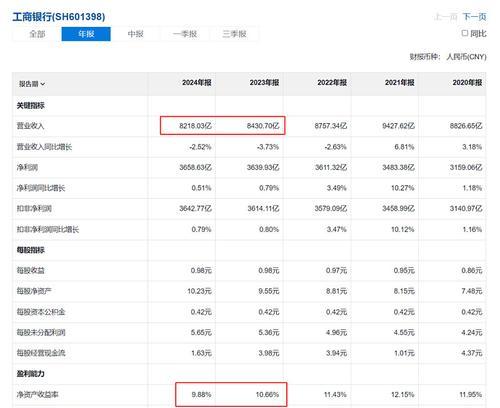Viewport: 500px width, 408px height.
Task: Select the 关键指标 section heading
Action: (31, 106)
